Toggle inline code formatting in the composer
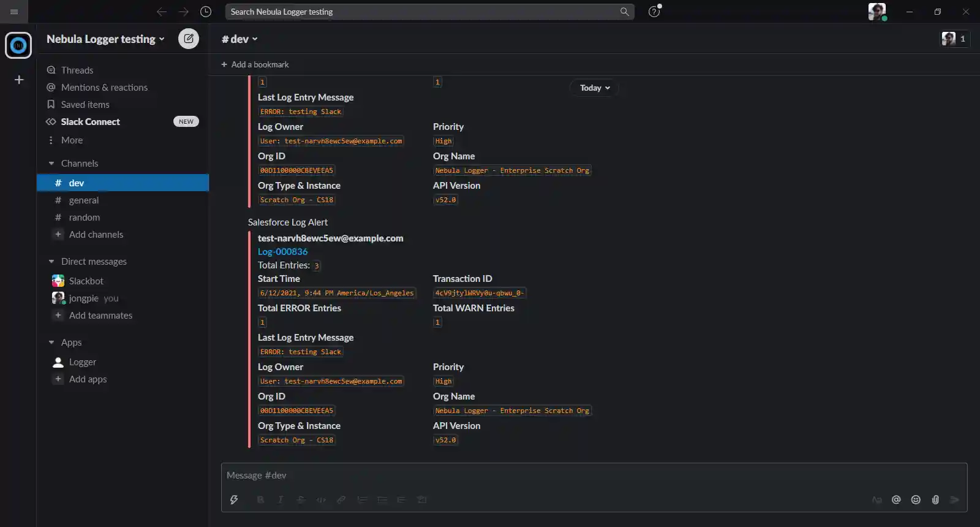Image resolution: width=980 pixels, height=527 pixels. 321,499
